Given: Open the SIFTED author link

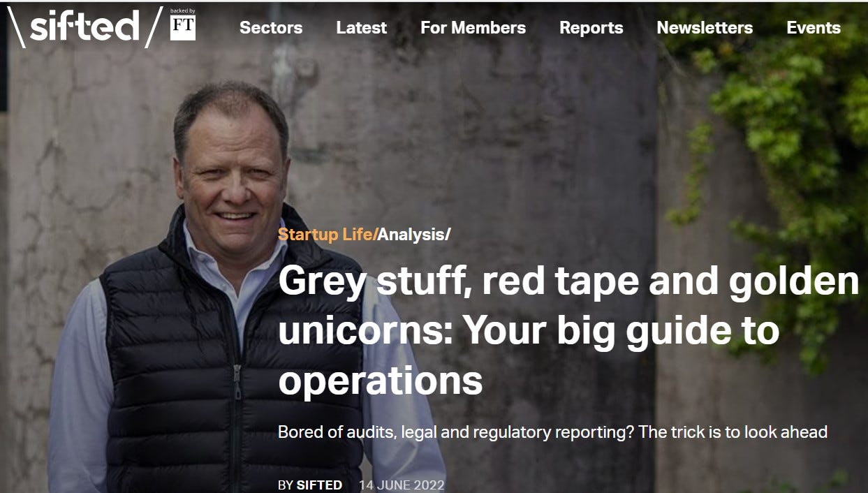Looking at the screenshot, I should coord(319,485).
